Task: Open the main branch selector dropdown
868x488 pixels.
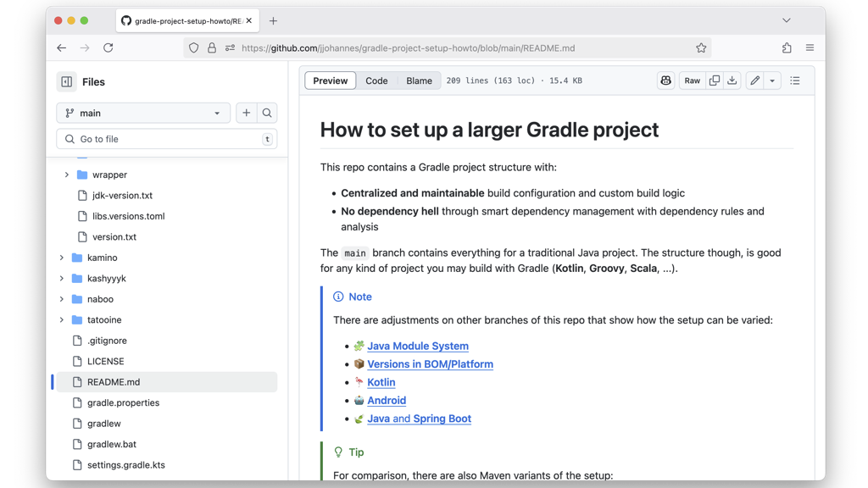Action: click(143, 113)
